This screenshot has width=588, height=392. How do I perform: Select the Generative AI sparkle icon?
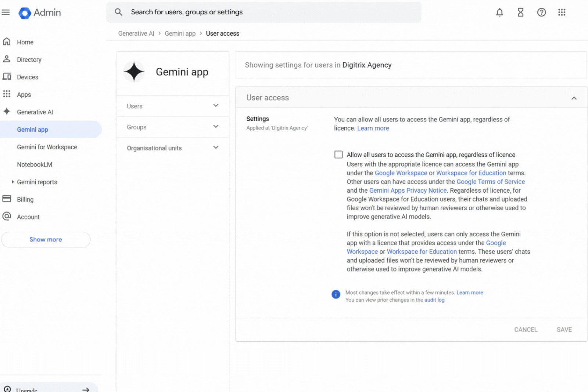point(7,112)
